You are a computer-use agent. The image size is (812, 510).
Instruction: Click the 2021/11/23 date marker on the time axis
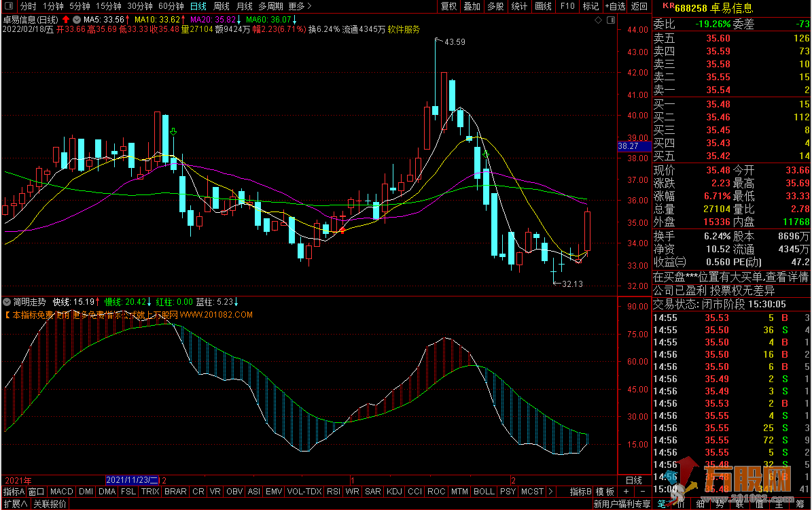pyautogui.click(x=132, y=479)
